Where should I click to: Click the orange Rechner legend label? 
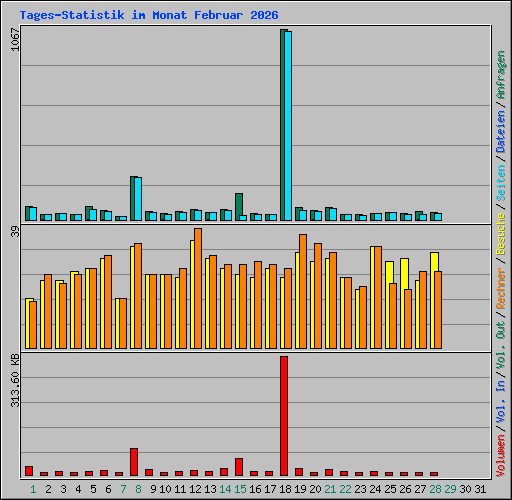pyautogui.click(x=501, y=288)
